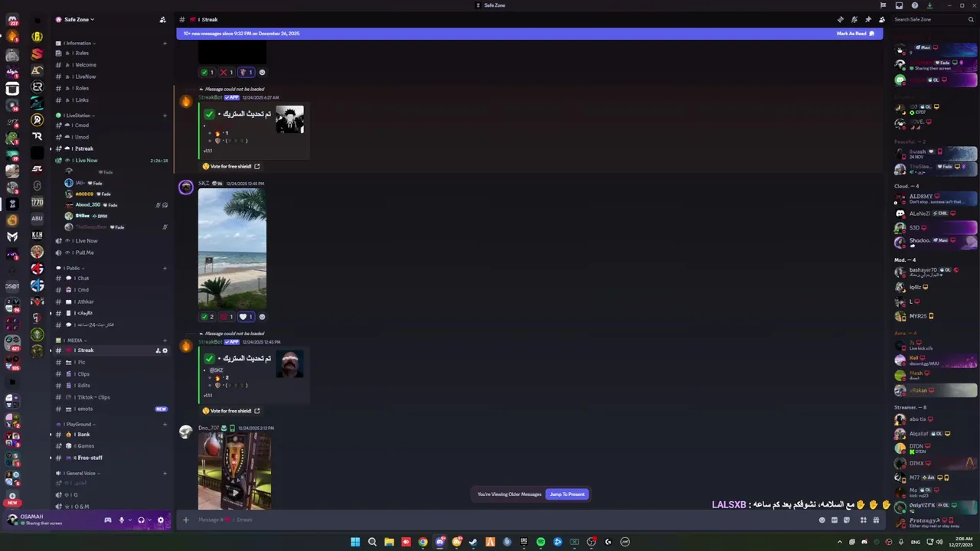This screenshot has width=980, height=551.
Task: Open the Welcome channel
Action: [111, 65]
